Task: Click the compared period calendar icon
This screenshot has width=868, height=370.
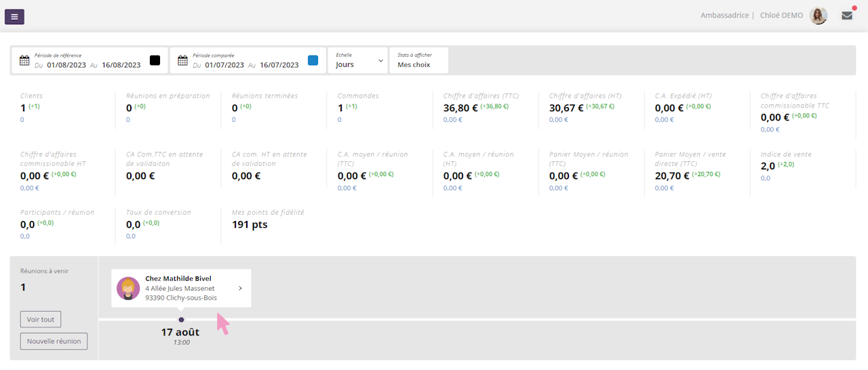Action: tap(182, 60)
